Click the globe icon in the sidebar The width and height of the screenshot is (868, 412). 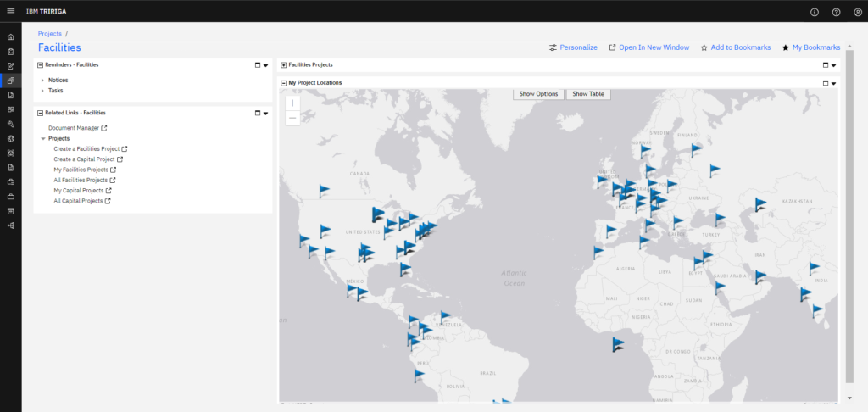point(10,138)
